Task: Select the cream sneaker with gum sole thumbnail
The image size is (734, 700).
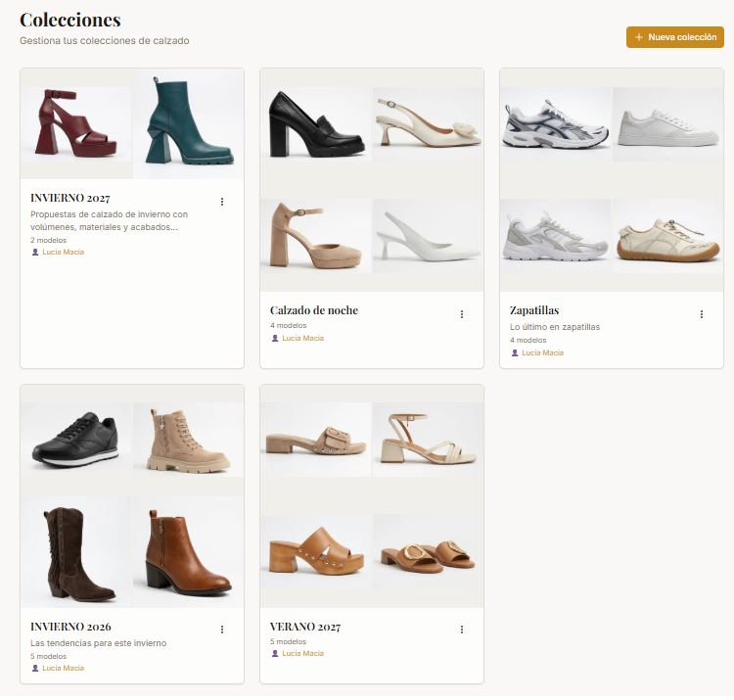Action: [x=668, y=236]
